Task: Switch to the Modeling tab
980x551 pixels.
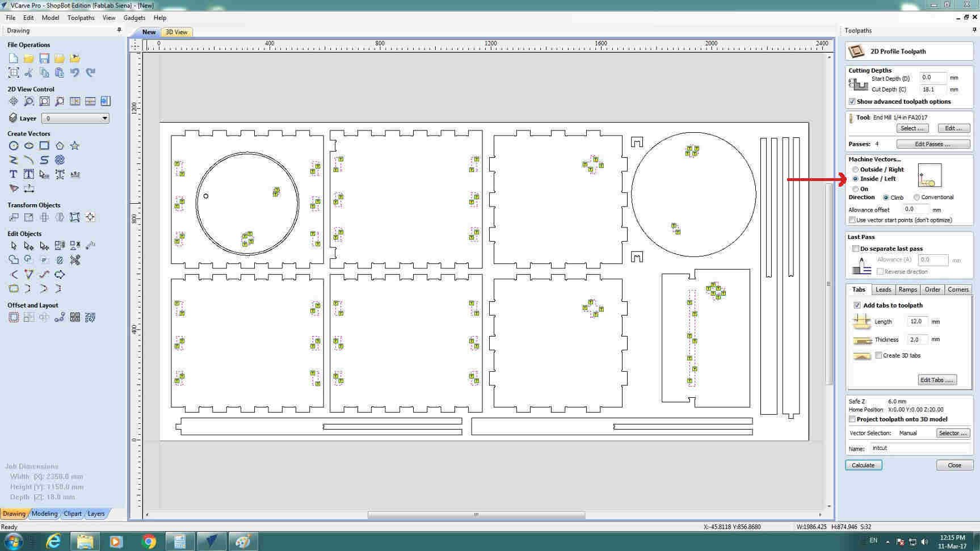Action: [x=44, y=514]
